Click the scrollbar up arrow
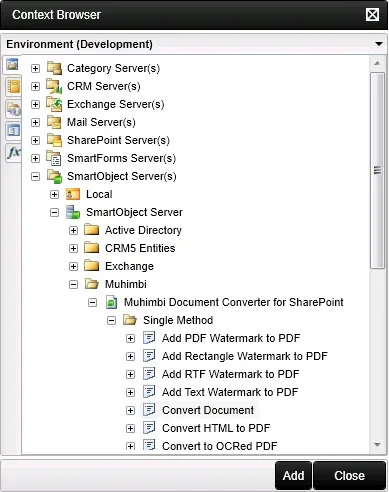389x492 pixels. [x=377, y=63]
